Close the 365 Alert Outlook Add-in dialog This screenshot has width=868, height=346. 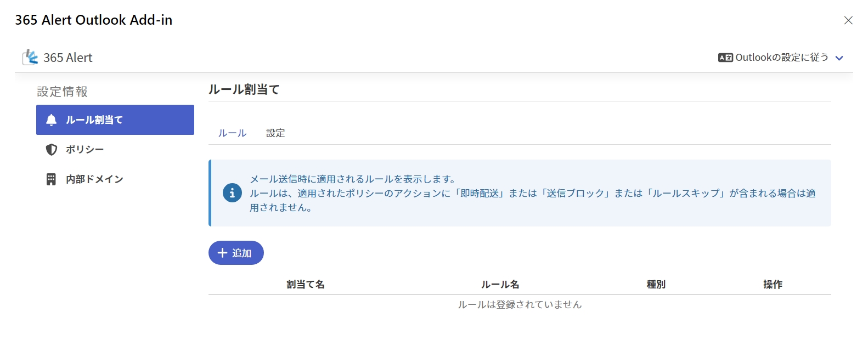[x=848, y=20]
